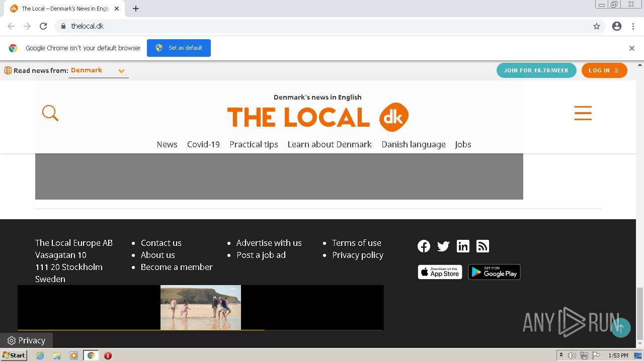Click the red Opera taskbar icon
The width and height of the screenshot is (644, 362).
[108, 355]
